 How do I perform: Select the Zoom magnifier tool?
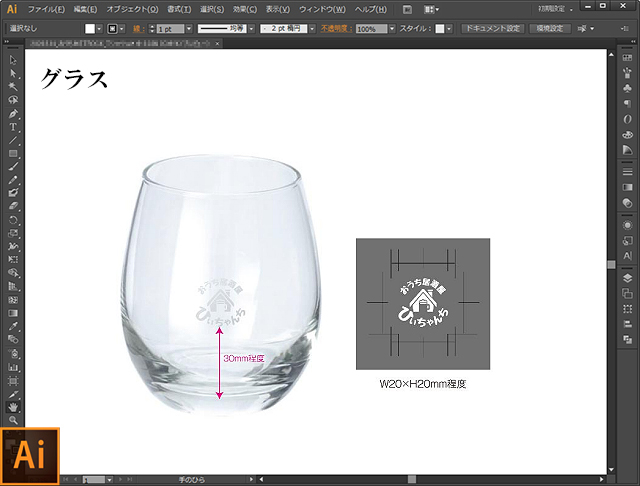tap(13, 420)
